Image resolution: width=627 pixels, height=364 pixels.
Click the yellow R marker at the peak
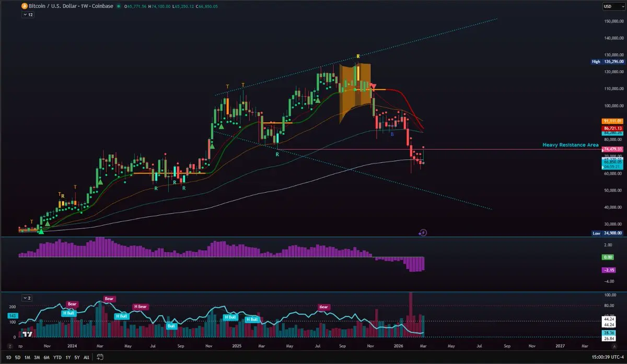[x=358, y=56]
